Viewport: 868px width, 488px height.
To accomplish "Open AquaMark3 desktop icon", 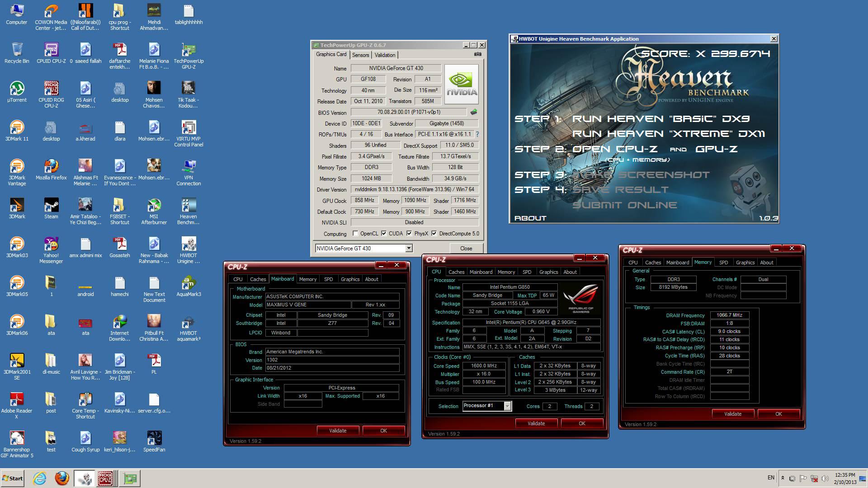I will [189, 286].
